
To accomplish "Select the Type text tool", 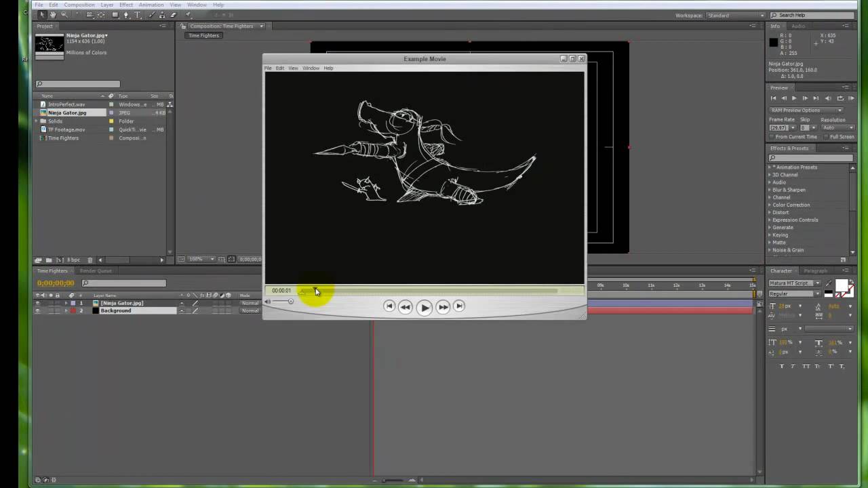I will [x=138, y=14].
